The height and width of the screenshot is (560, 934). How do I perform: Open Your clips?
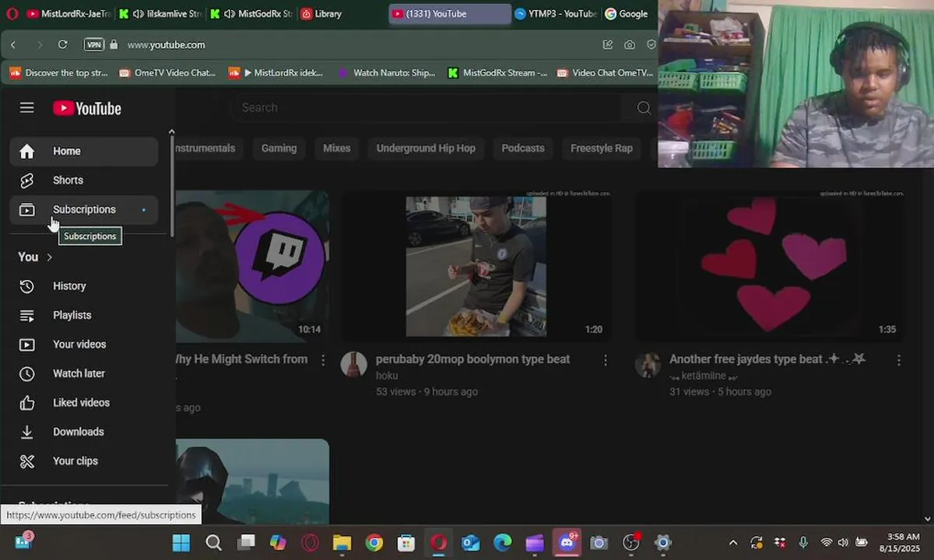[84, 461]
